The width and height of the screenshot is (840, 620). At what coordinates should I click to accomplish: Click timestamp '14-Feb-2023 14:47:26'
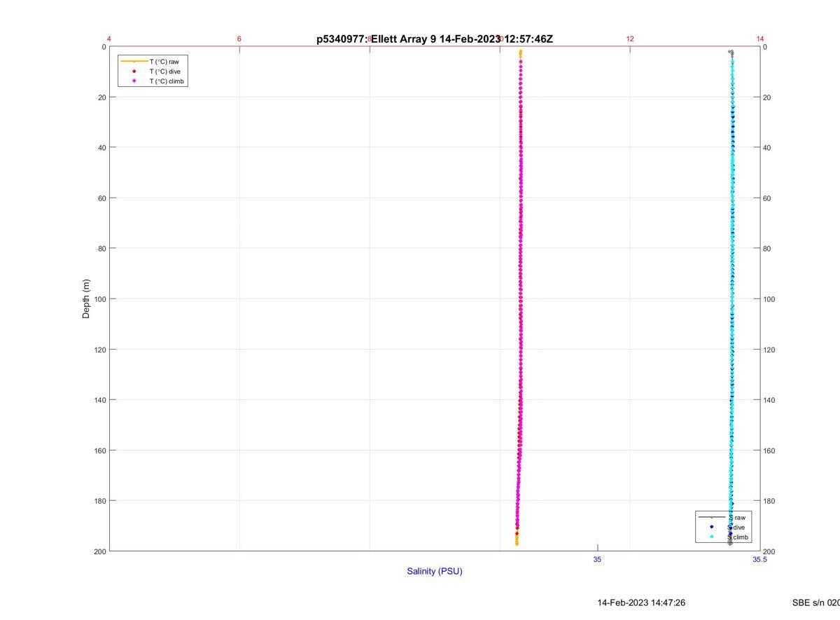641,602
